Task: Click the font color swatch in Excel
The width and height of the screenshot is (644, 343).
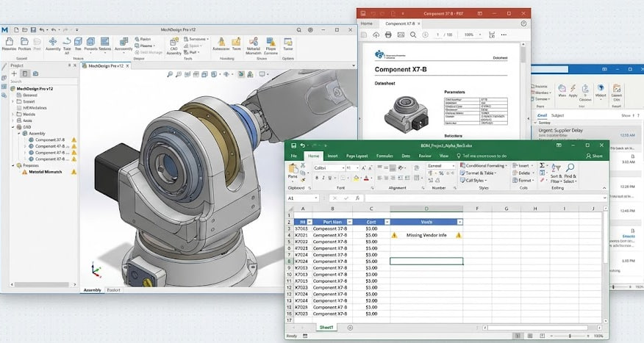Action: [367, 178]
